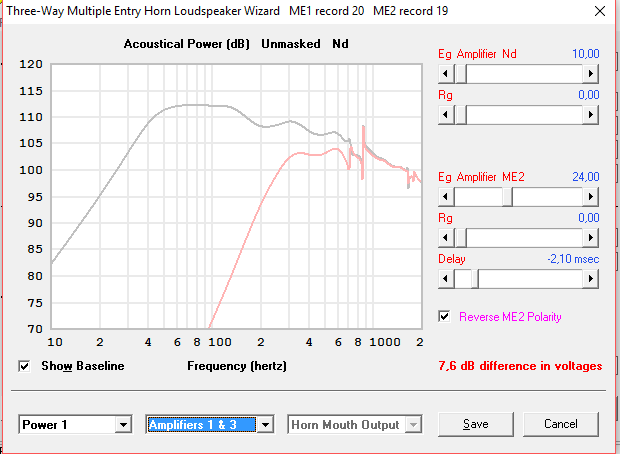Click the Delay label
The image size is (620, 454).
452,259
